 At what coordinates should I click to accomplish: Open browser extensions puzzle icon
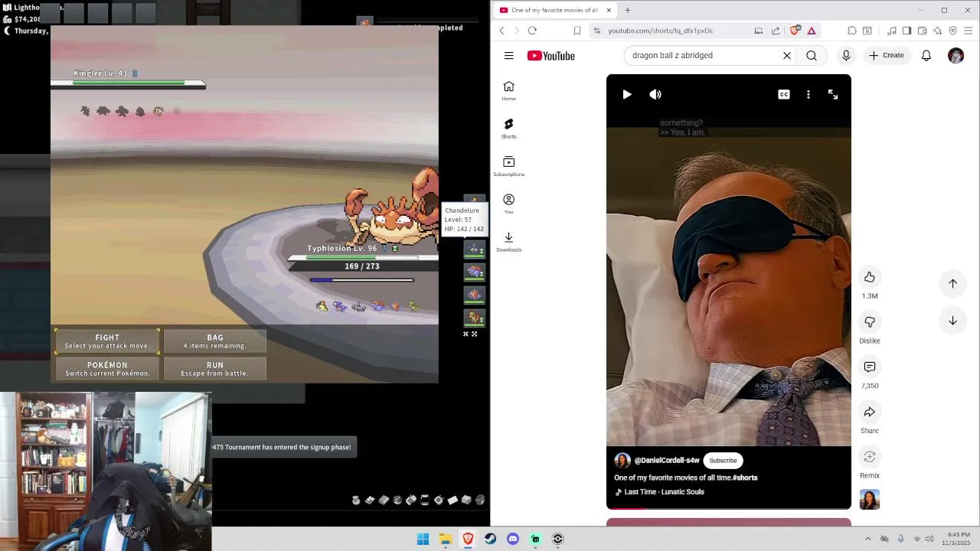pyautogui.click(x=851, y=31)
